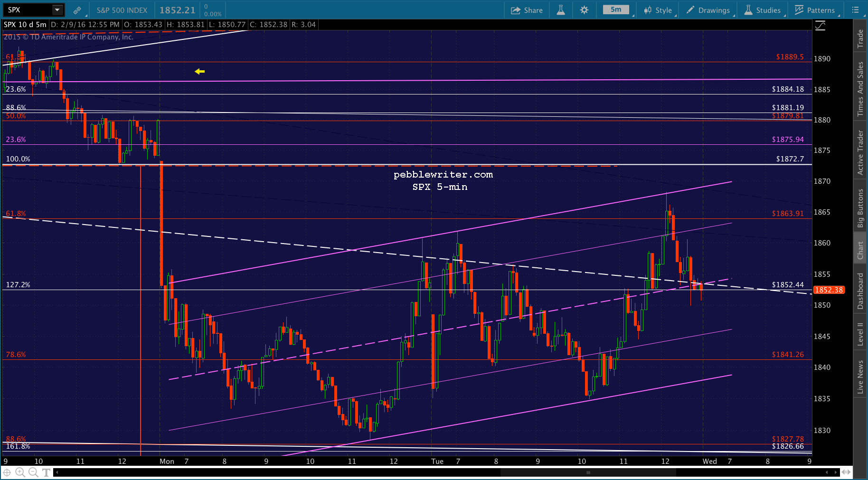The image size is (868, 480).
Task: Select the text annotation T tool
Action: tap(46, 472)
